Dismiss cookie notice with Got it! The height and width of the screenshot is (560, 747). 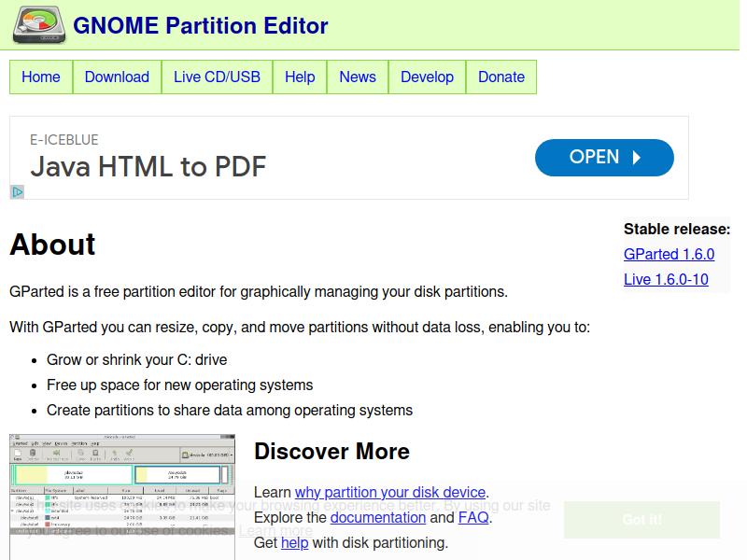pyautogui.click(x=641, y=520)
